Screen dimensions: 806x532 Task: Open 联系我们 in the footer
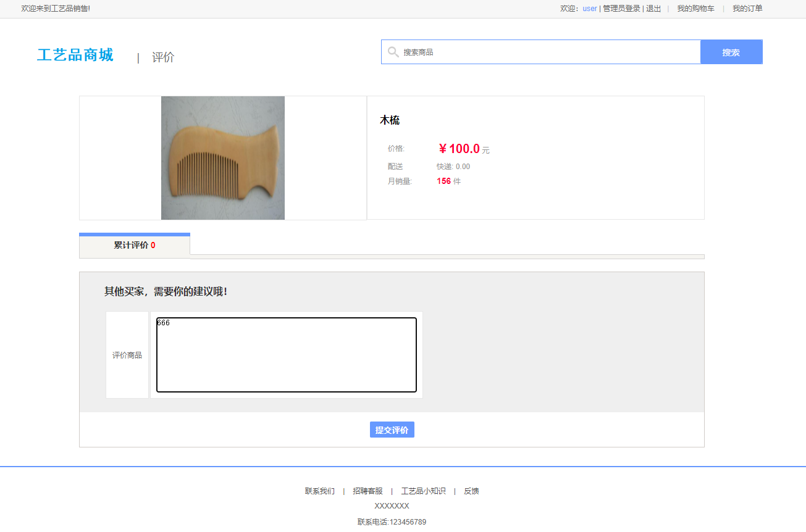tap(319, 491)
